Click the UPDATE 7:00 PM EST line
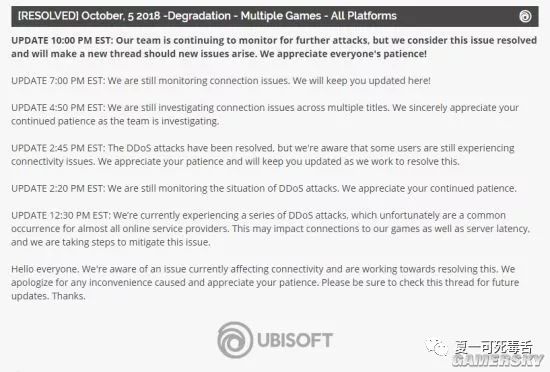The image size is (550, 372). pos(221,81)
